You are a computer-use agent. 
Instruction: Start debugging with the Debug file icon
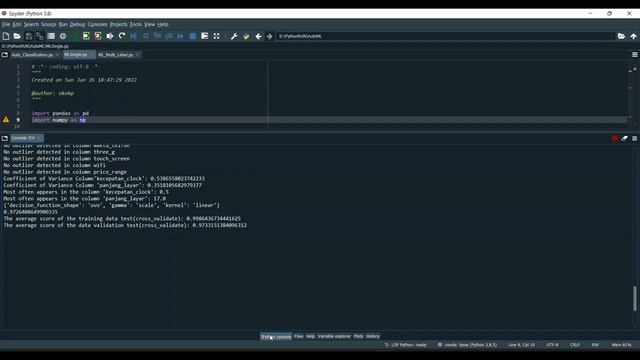click(x=133, y=36)
